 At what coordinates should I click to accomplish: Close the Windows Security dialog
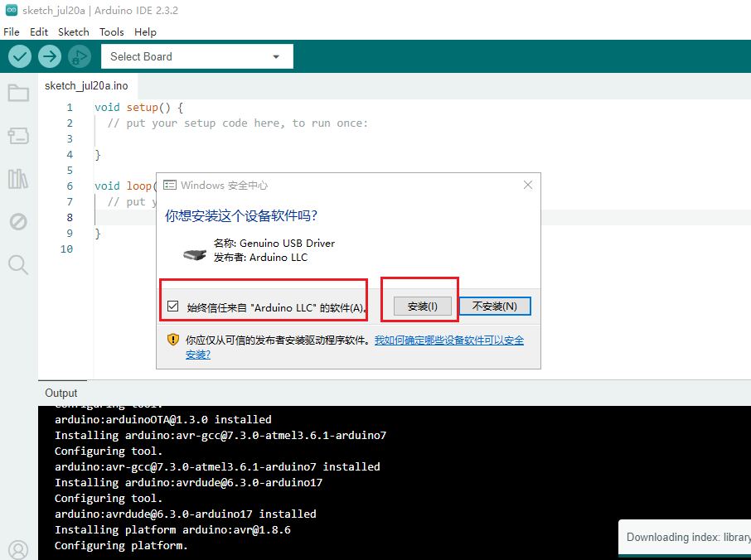[x=528, y=185]
